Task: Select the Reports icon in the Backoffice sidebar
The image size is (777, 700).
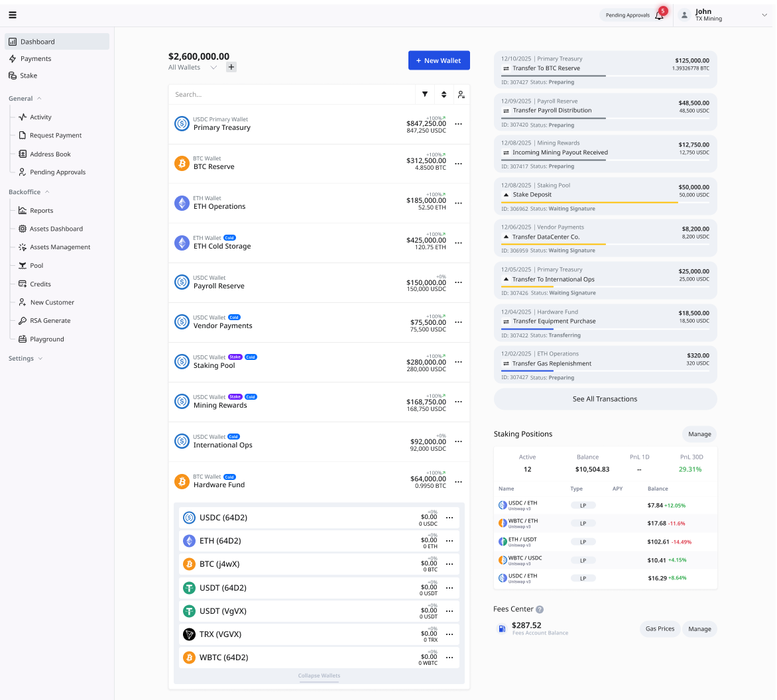Action: pos(23,210)
